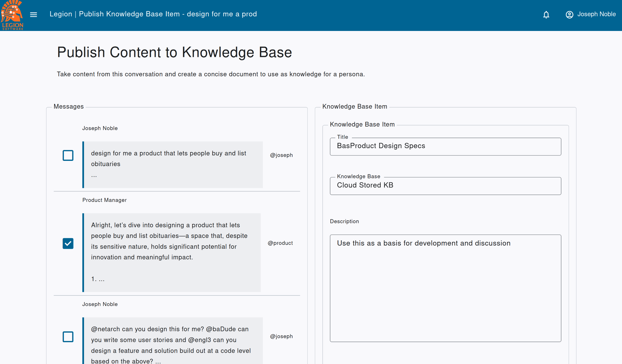This screenshot has width=622, height=364.
Task: Check the first Joseph Noble message checkbox
Action: (68, 155)
